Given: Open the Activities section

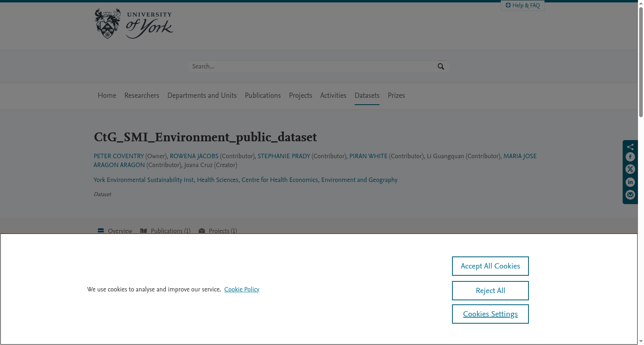Looking at the screenshot, I should [333, 95].
